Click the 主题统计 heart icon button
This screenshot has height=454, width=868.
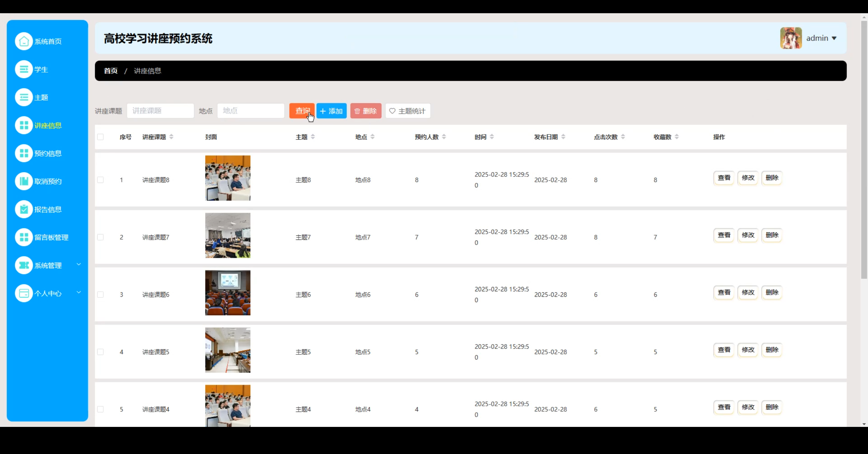[407, 111]
